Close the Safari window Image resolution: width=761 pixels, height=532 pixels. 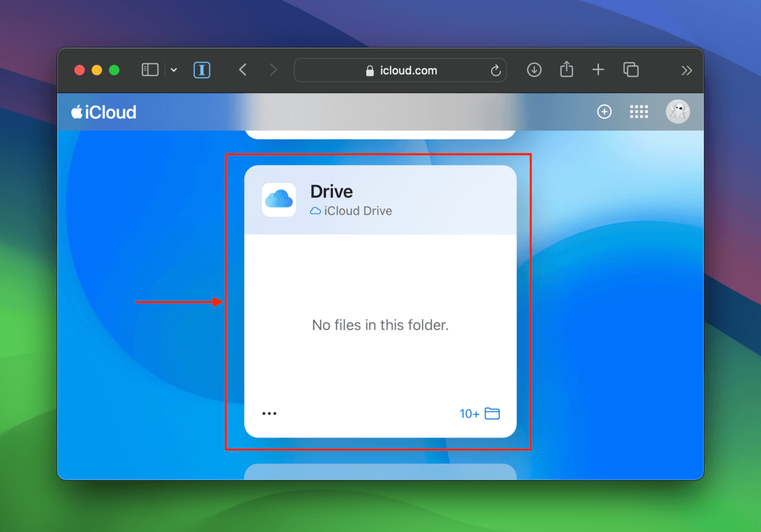pyautogui.click(x=79, y=70)
